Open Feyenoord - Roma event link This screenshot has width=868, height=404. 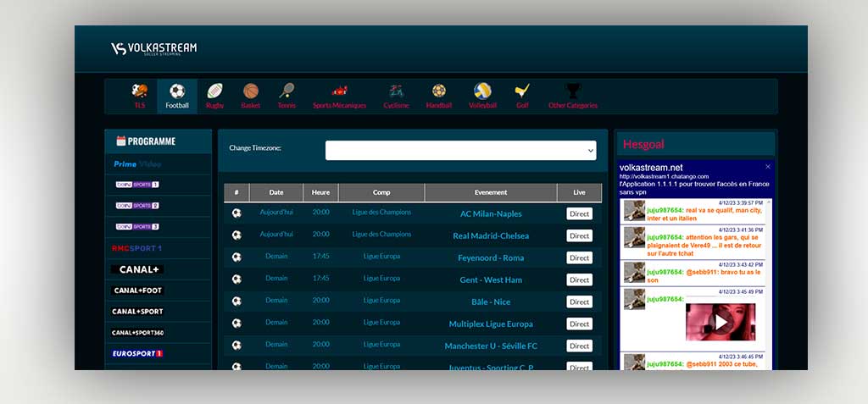491,257
